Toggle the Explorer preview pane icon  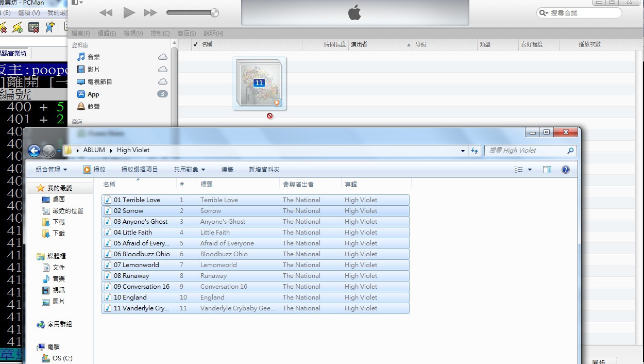pyautogui.click(x=547, y=170)
